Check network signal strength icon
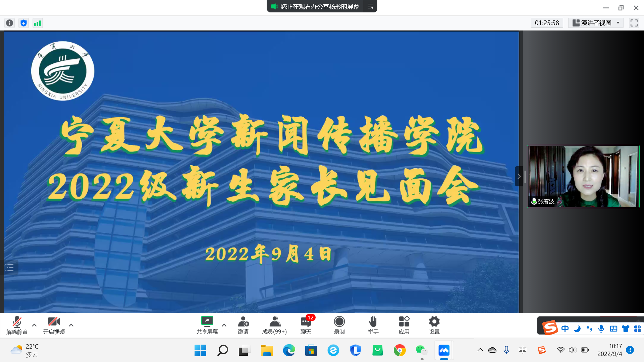This screenshot has height=362, width=644. pyautogui.click(x=38, y=23)
